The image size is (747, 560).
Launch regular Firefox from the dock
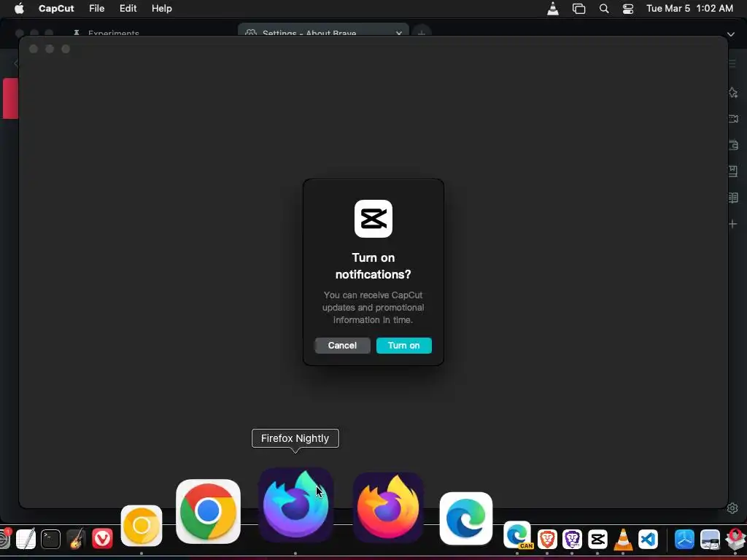(388, 507)
